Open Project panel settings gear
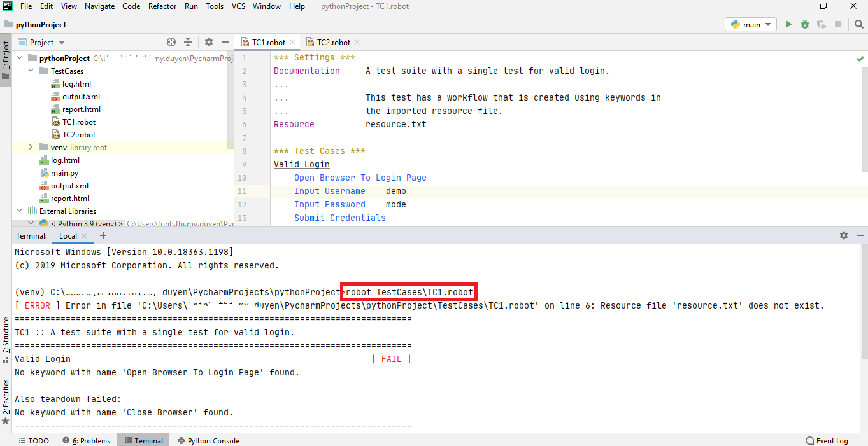This screenshot has width=868, height=446. click(209, 42)
